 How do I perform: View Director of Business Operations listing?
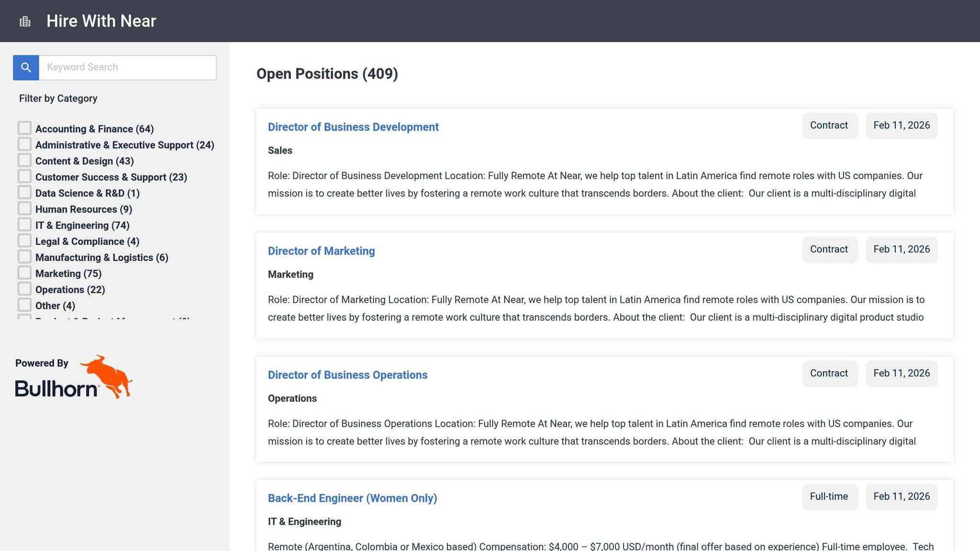pyautogui.click(x=347, y=375)
